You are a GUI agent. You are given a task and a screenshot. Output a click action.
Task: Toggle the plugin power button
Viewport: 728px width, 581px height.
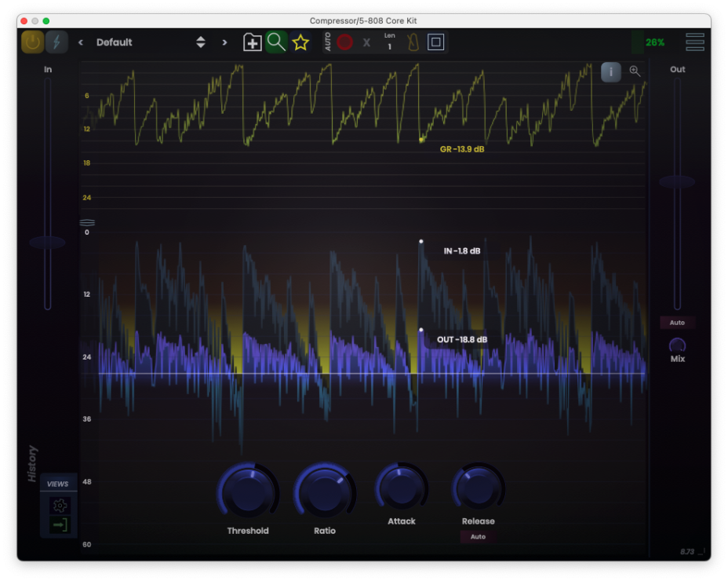32,42
